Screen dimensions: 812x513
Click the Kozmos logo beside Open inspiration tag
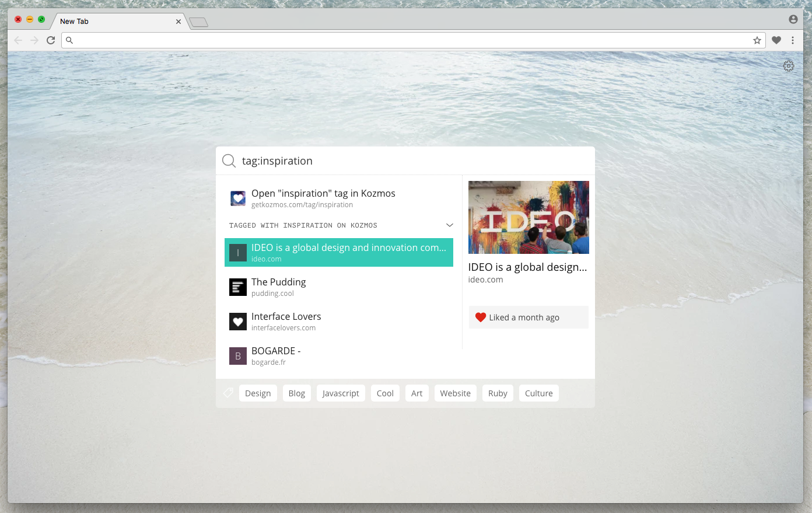tap(238, 198)
